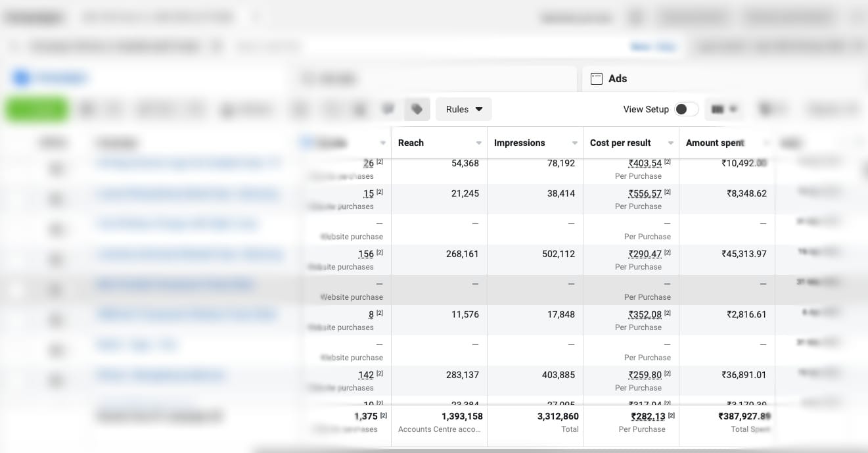Click the footnote marker next to ₹259.80
This screenshot has height=453, width=868.
tap(668, 374)
